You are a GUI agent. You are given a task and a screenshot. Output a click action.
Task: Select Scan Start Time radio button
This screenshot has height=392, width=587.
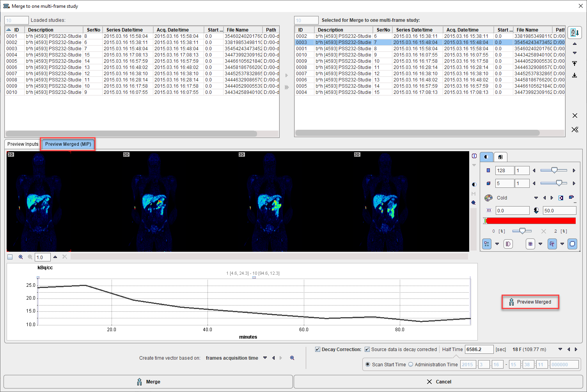tap(368, 364)
